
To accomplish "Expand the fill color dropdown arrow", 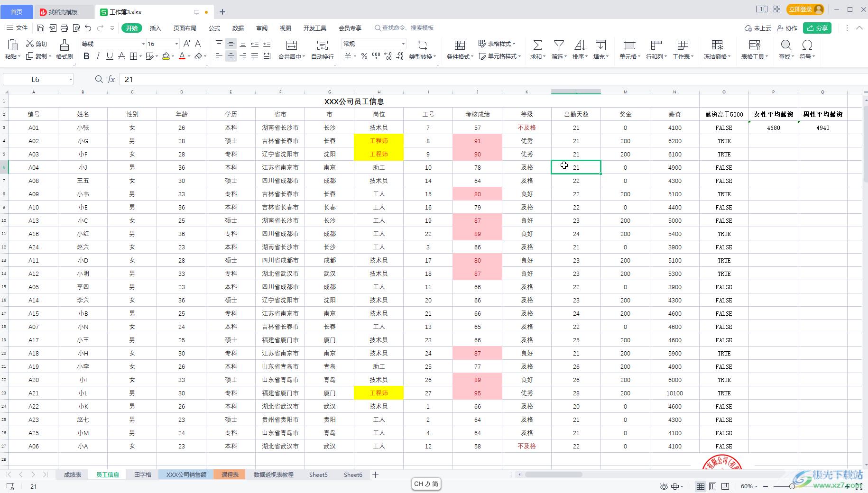I will pyautogui.click(x=173, y=56).
